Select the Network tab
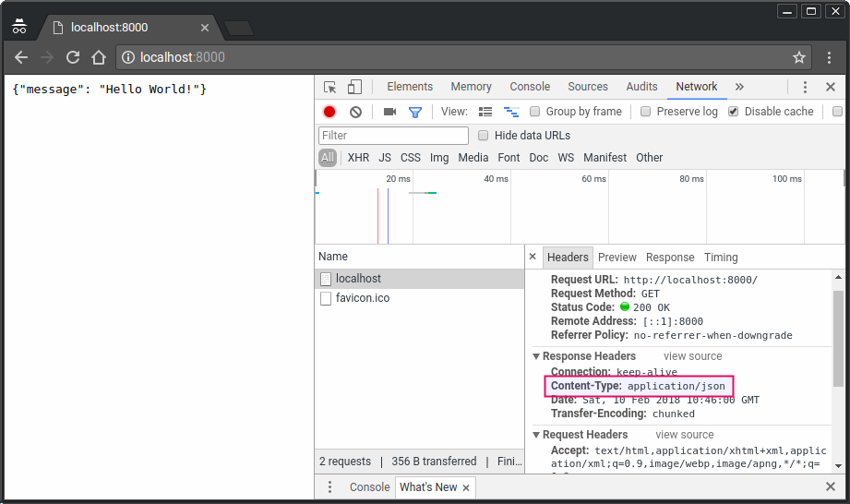The height and width of the screenshot is (504, 850). [697, 87]
